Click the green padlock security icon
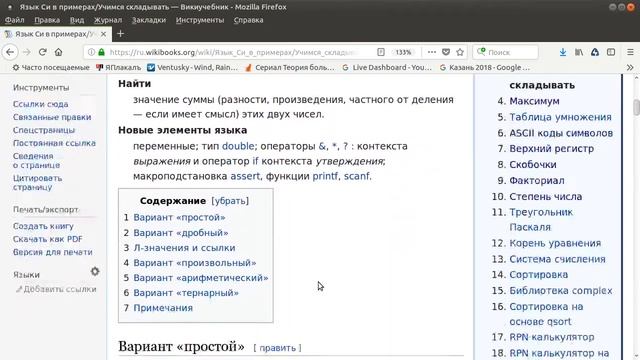 101,52
